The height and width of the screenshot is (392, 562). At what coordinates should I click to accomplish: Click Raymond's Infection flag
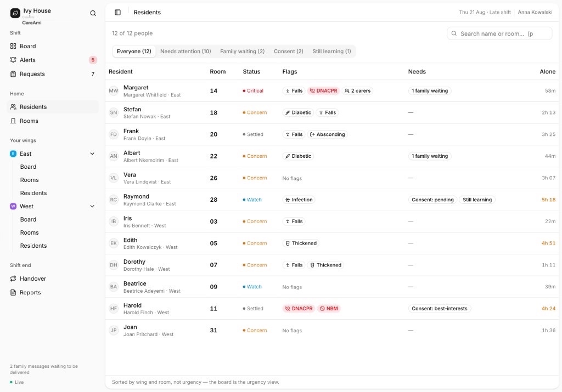(299, 200)
